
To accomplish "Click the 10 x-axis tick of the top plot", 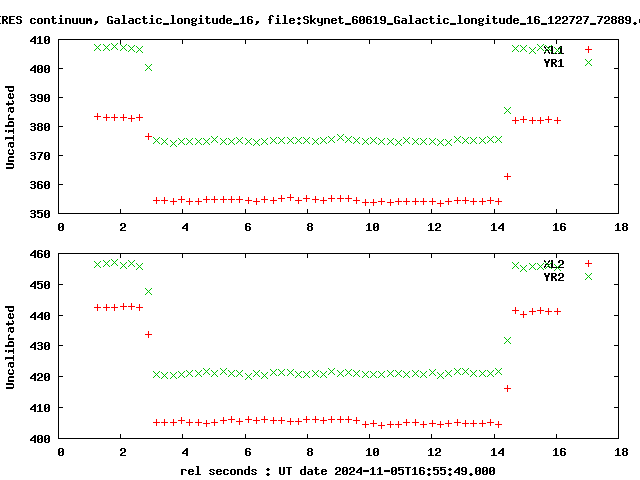I will click(372, 227).
